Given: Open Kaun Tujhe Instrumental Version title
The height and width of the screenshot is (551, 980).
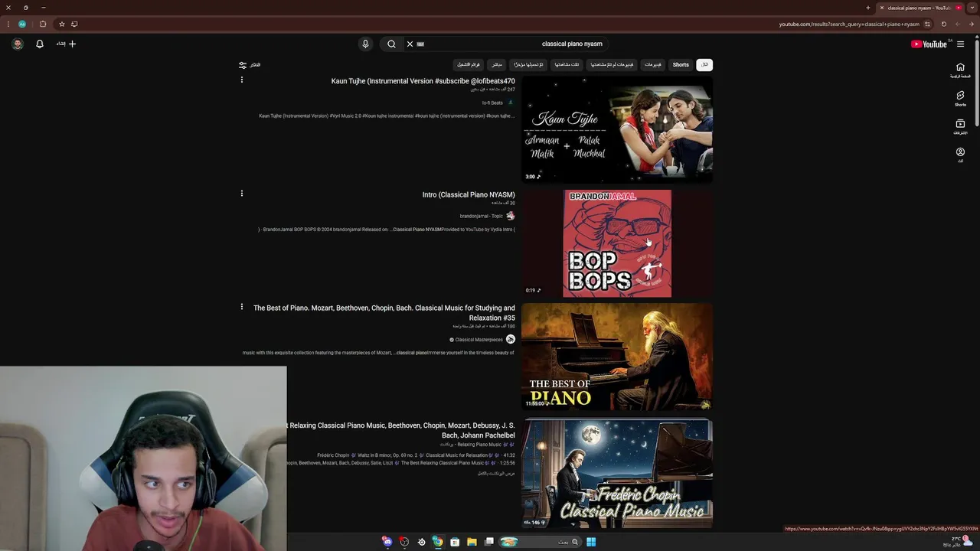Looking at the screenshot, I should 423,81.
